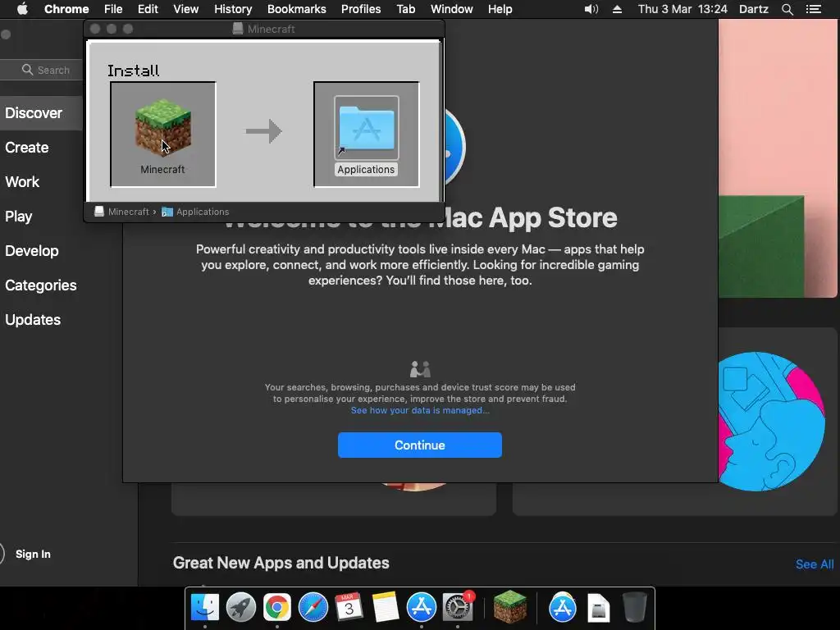Open Notification Centre list icon

click(814, 9)
